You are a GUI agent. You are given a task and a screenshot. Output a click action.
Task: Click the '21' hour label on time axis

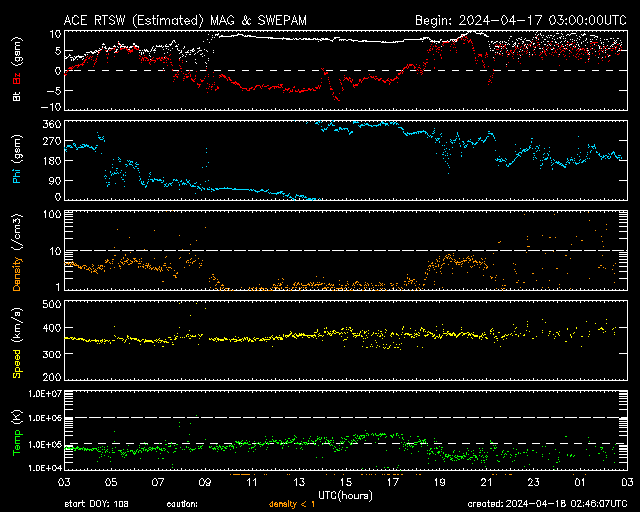(487, 482)
